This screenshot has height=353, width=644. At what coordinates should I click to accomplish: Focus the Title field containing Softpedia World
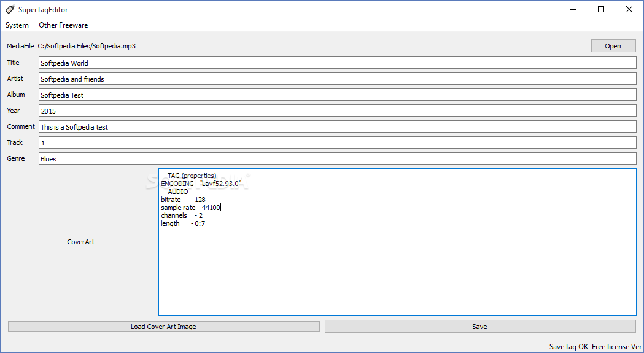point(338,63)
